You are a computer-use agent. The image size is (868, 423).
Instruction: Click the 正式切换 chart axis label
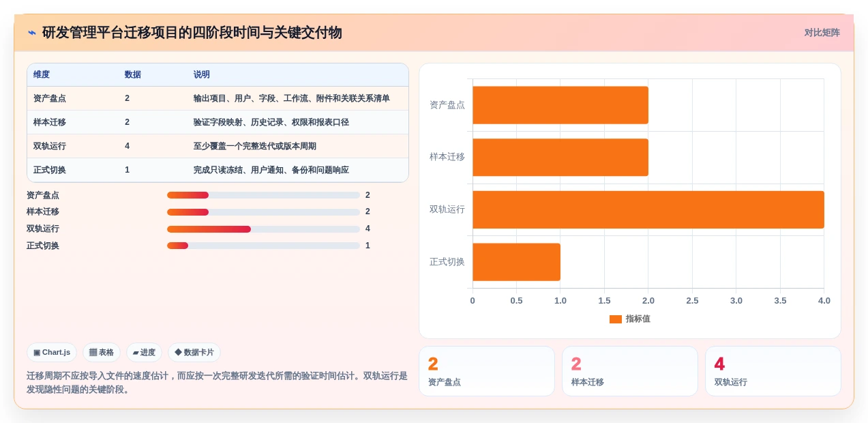tap(447, 262)
